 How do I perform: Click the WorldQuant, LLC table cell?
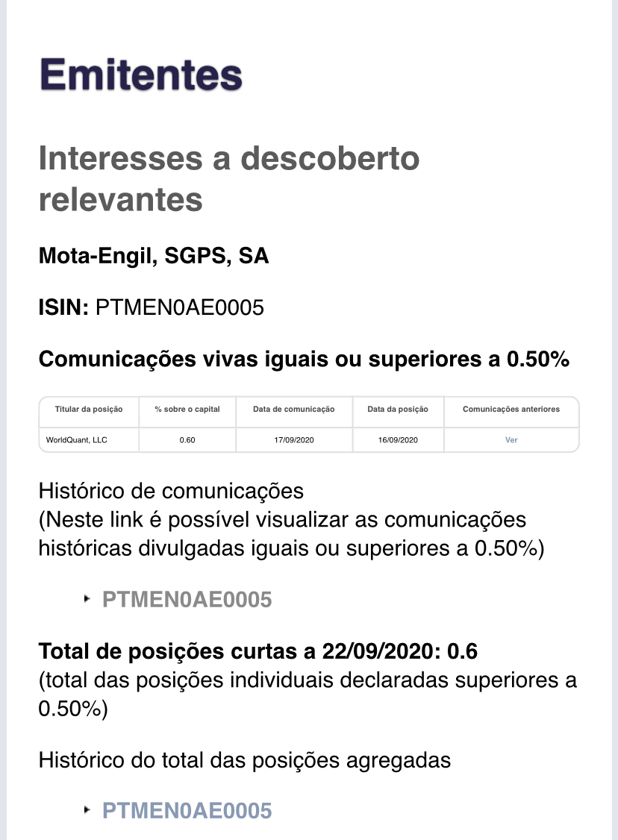coord(76,440)
